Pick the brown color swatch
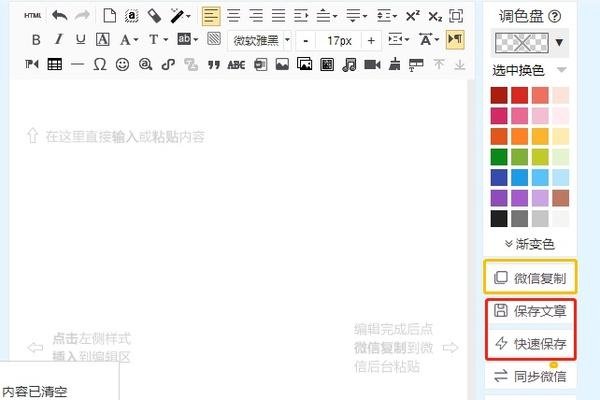Screen dimensions: 600x400 point(561,198)
